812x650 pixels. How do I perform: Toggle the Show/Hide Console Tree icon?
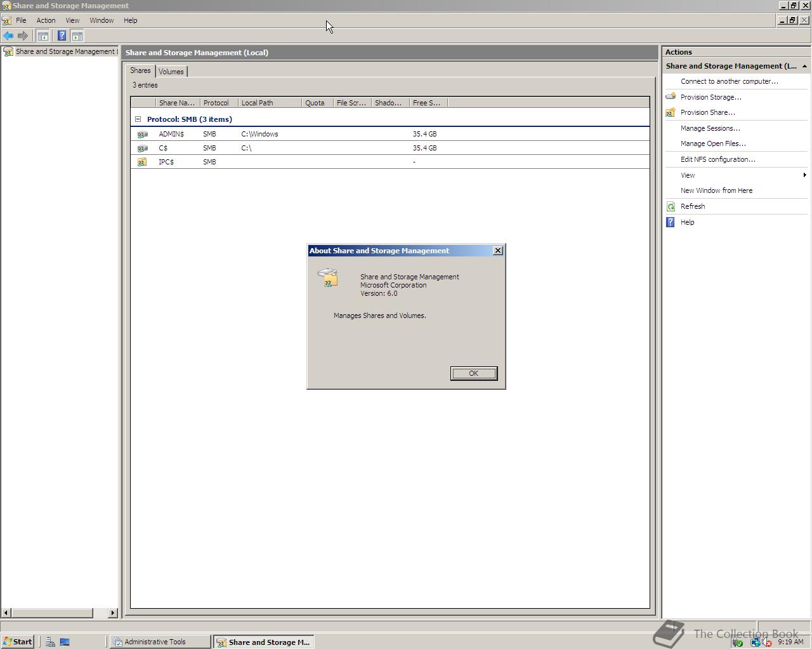point(43,36)
